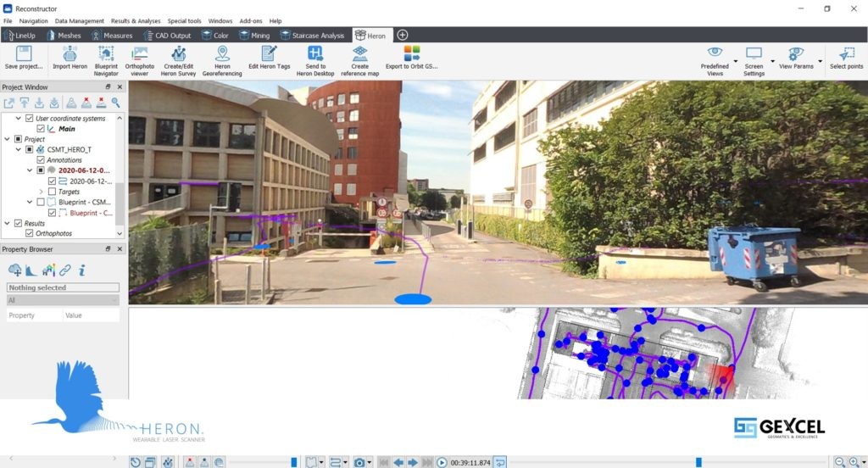The width and height of the screenshot is (868, 468).
Task: Open Heron Georeferencing tool
Action: [x=222, y=53]
